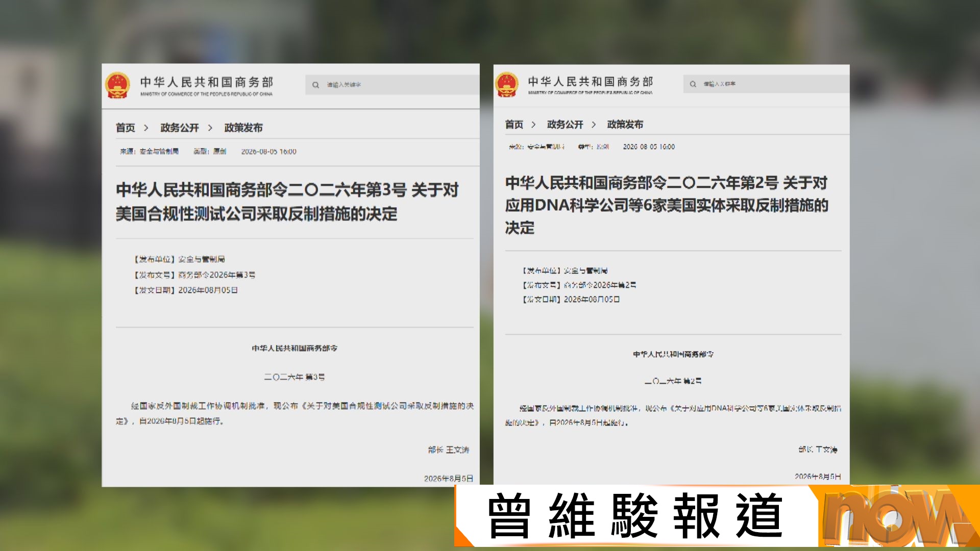The image size is (980, 551).
Task: Click the order No. 3 decision headline
Action: pos(287,202)
